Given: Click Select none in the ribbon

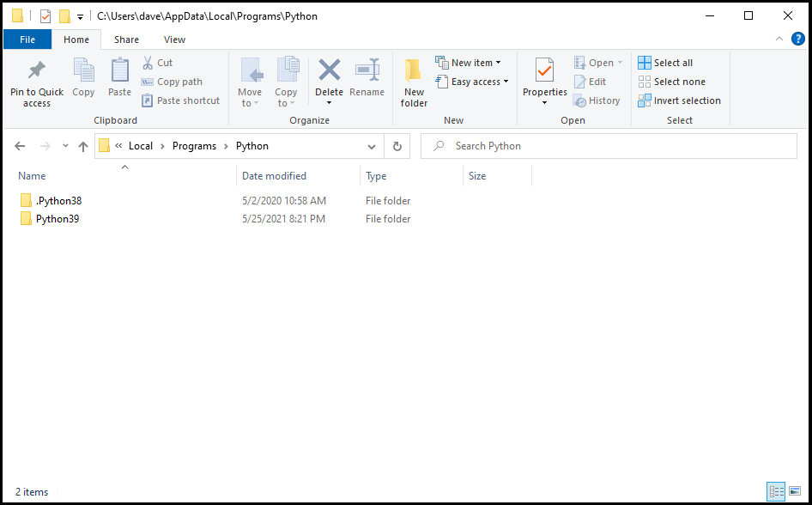Looking at the screenshot, I should pyautogui.click(x=672, y=82).
